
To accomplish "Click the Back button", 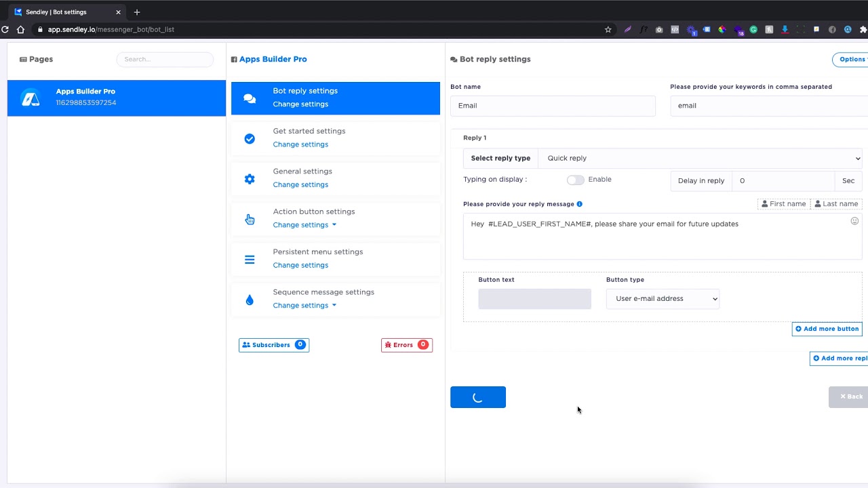I will (849, 397).
